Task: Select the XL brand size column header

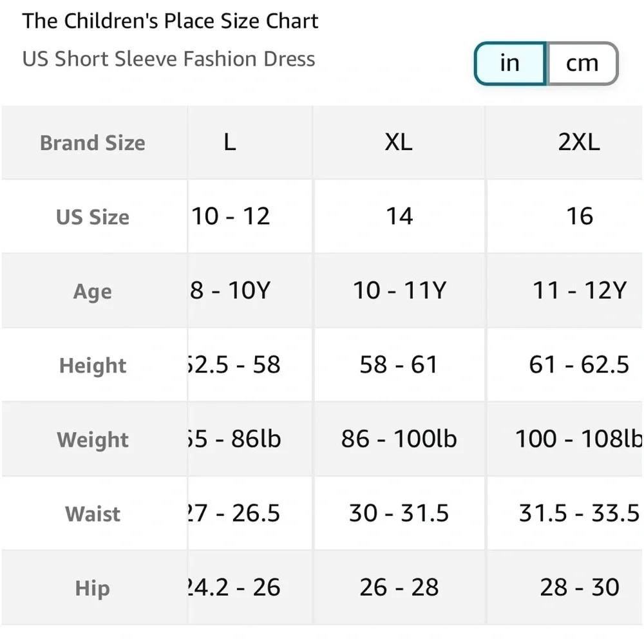Action: coord(399,142)
